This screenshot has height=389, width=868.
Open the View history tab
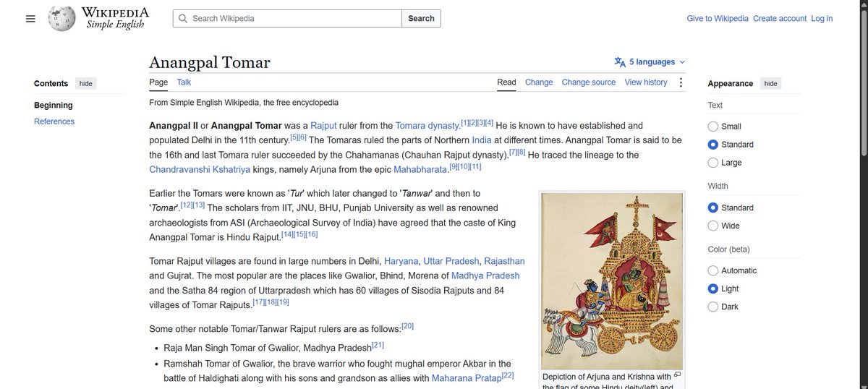[646, 82]
